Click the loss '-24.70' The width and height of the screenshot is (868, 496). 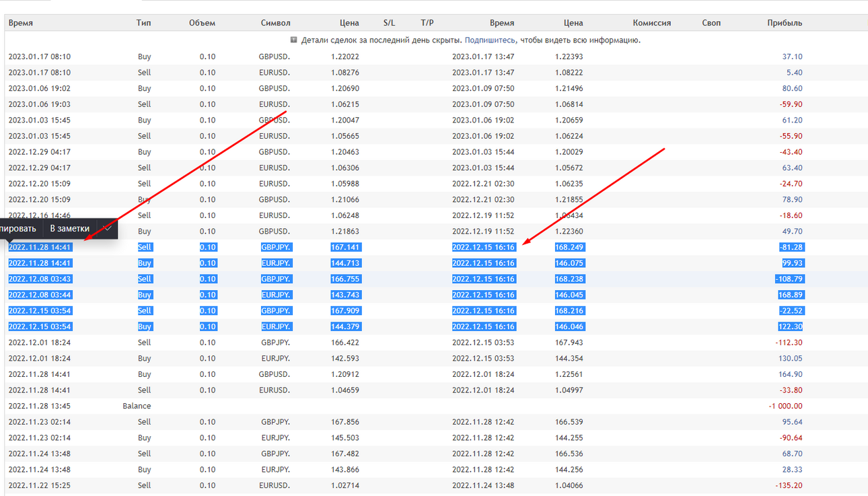pos(791,184)
